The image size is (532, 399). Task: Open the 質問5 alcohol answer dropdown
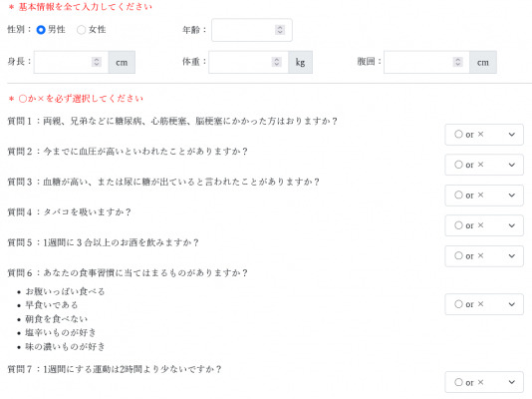[484, 256]
